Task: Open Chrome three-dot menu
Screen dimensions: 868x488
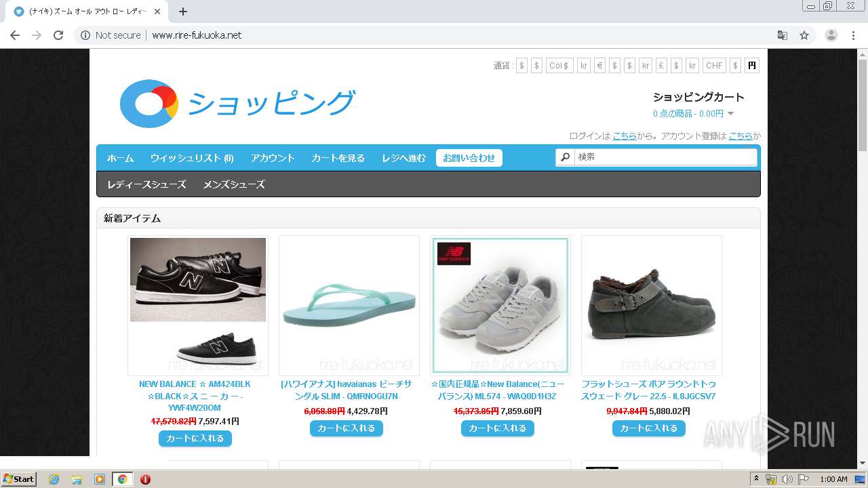Action: [x=853, y=35]
